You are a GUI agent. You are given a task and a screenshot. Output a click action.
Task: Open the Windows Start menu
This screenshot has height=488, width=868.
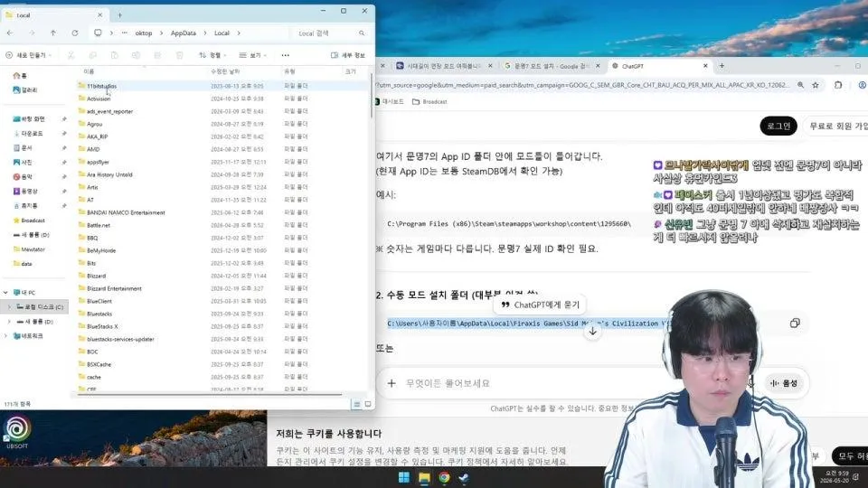pos(403,477)
